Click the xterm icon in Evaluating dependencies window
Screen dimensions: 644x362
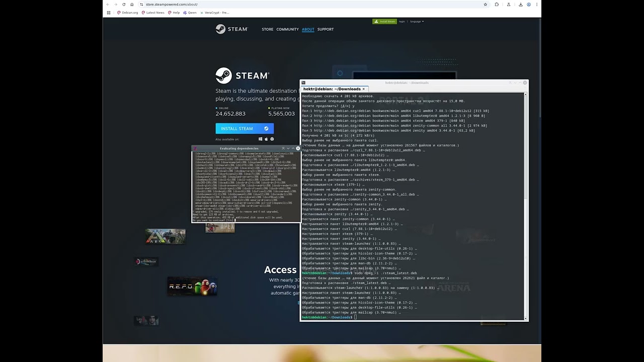point(195,148)
